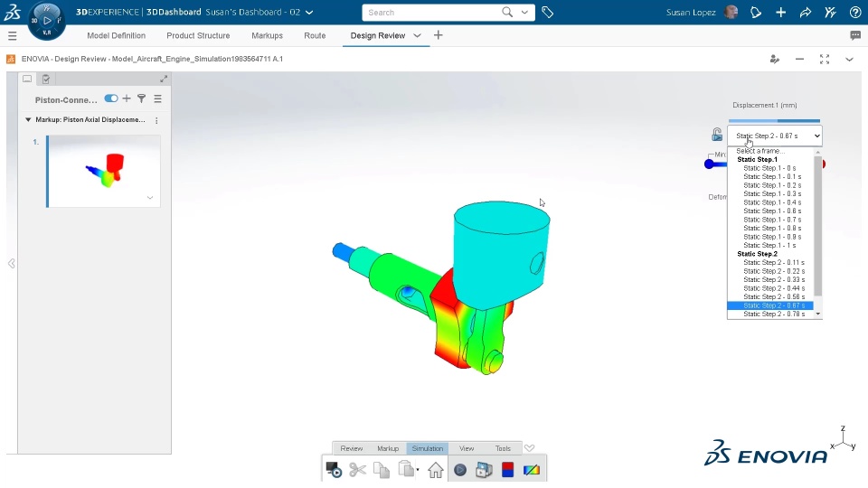Click the widget user-sharing icon
868x488 pixels.
coord(775,60)
